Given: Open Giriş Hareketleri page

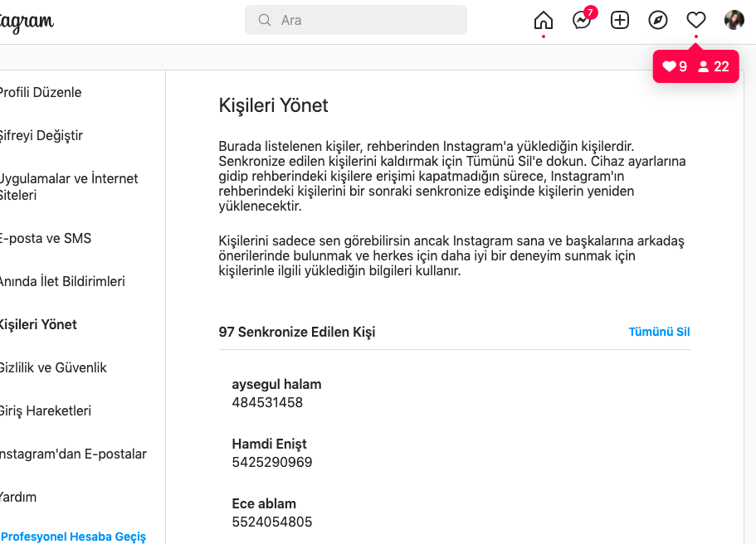Looking at the screenshot, I should coord(46,410).
